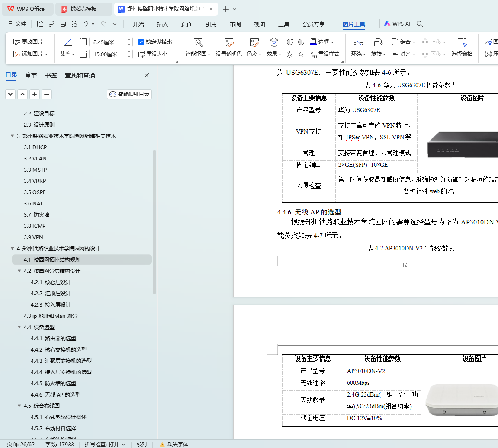Collapse the 4.2 校园网分层结构设计 outline node
Screen dimensions: 498x448
point(19,271)
